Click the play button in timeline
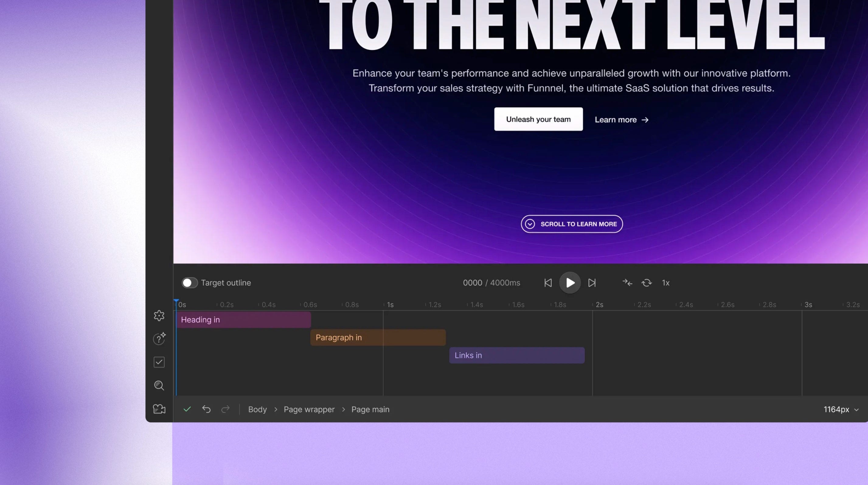Screen dimensions: 868x485 coord(570,283)
